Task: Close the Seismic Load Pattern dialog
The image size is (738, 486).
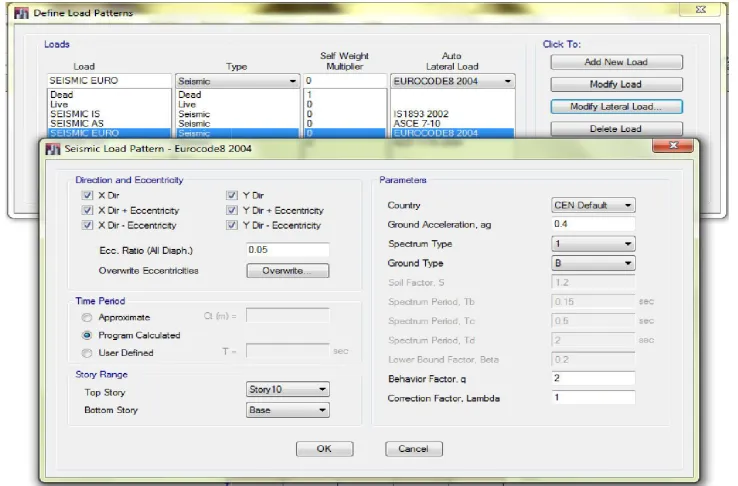Action: point(673,145)
